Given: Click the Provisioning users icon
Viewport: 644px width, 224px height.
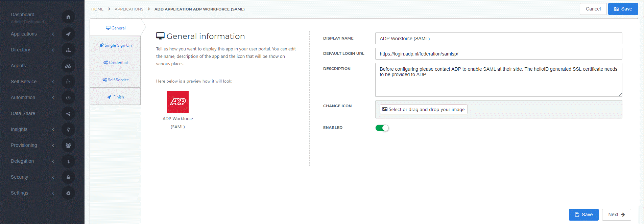Looking at the screenshot, I should tap(68, 145).
